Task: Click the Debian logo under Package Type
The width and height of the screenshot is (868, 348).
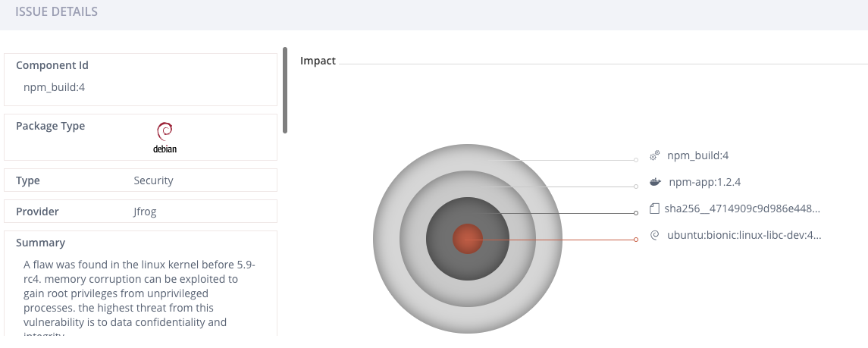Action: pyautogui.click(x=165, y=137)
